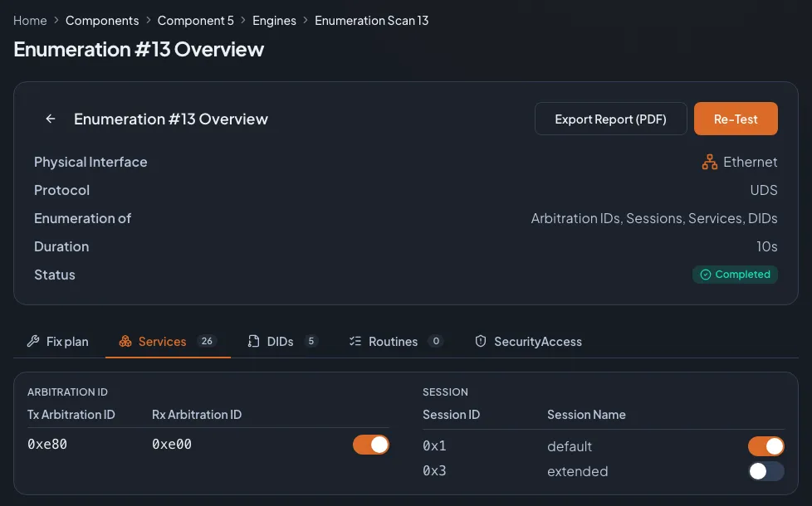
Task: Click 'Arbitration IDs, Sessions, Services, DIDs' value
Action: pyautogui.click(x=654, y=218)
